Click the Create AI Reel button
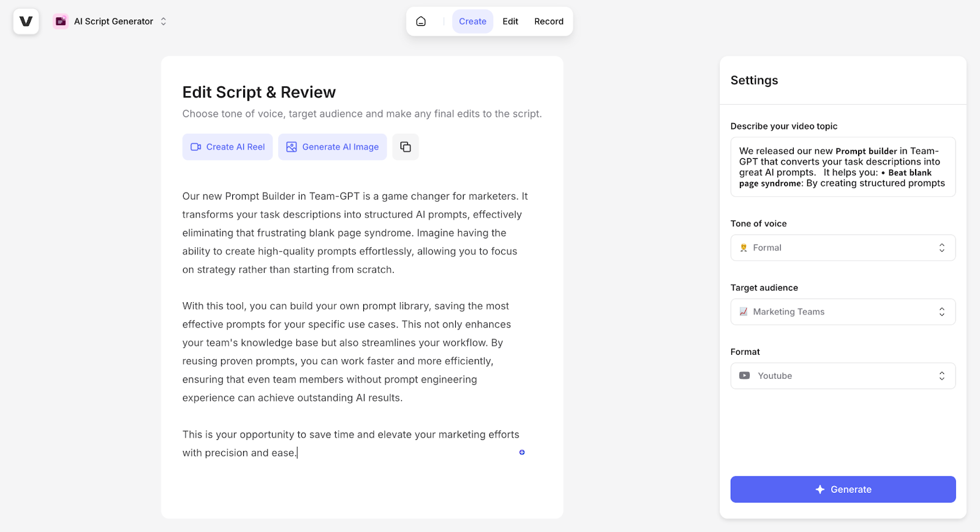 tap(227, 147)
